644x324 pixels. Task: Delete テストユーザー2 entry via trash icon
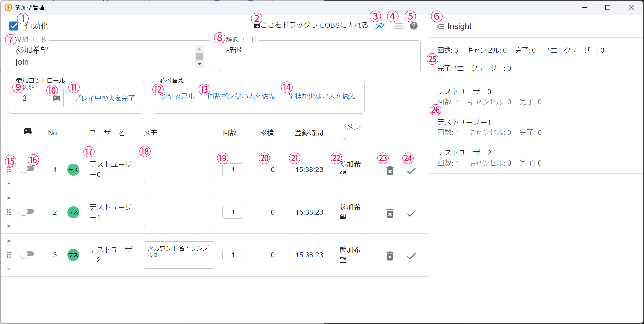click(390, 256)
